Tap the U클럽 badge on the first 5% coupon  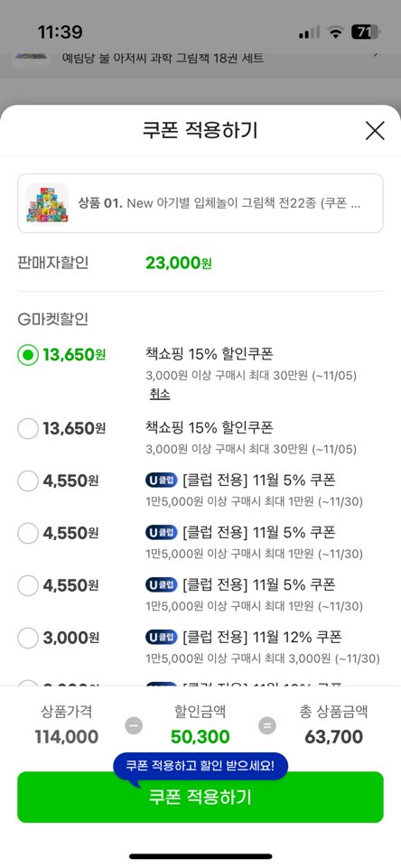[162, 480]
